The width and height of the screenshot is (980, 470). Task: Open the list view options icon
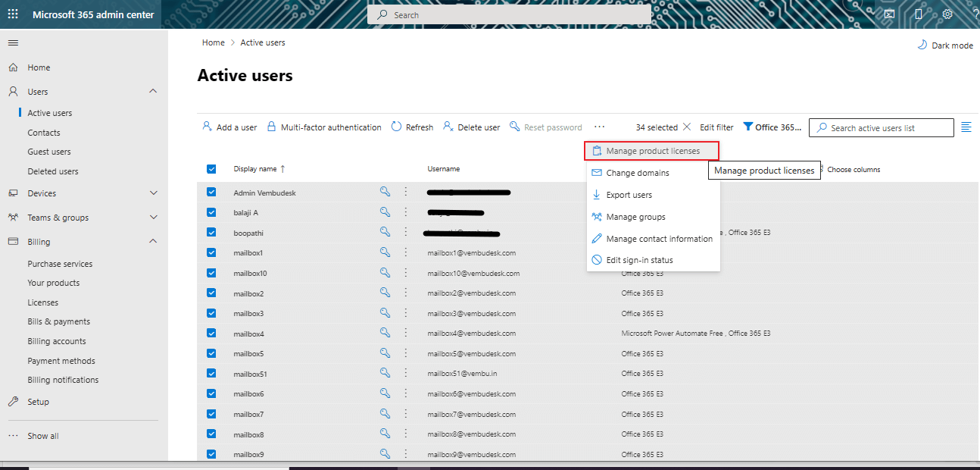[966, 127]
